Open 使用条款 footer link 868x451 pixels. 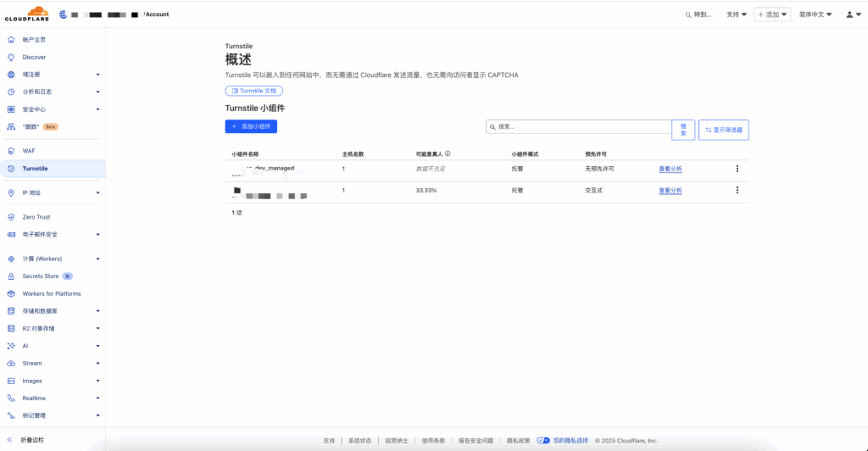coord(433,441)
